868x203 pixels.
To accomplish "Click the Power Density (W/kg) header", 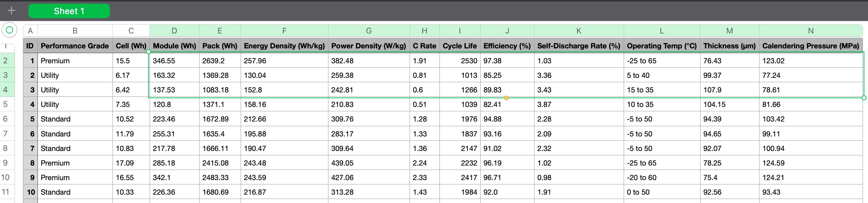I will 369,46.
